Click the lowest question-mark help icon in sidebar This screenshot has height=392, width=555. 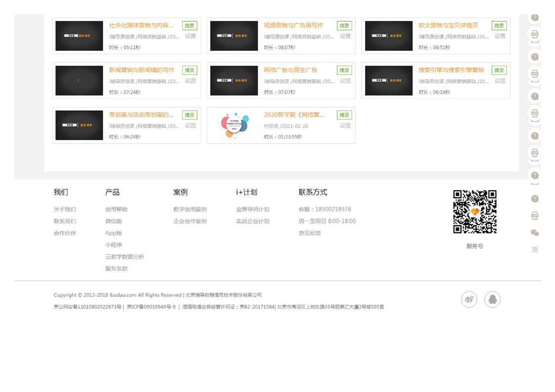[535, 199]
